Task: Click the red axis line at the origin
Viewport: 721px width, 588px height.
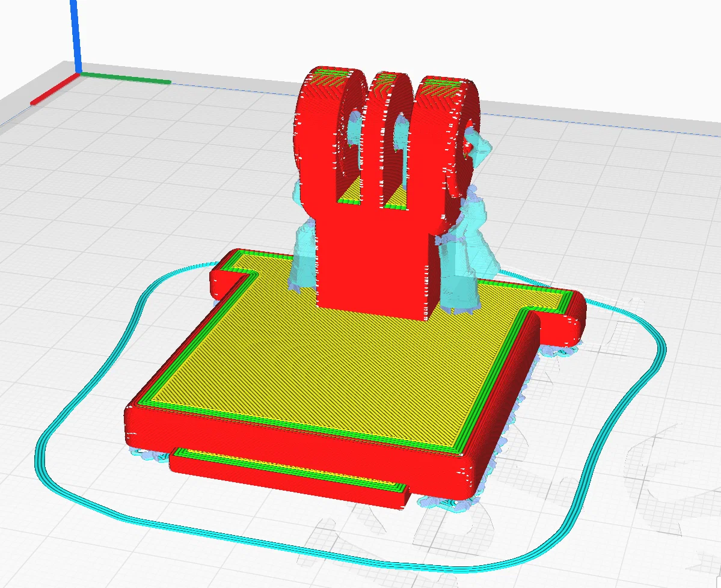Action: (55, 89)
